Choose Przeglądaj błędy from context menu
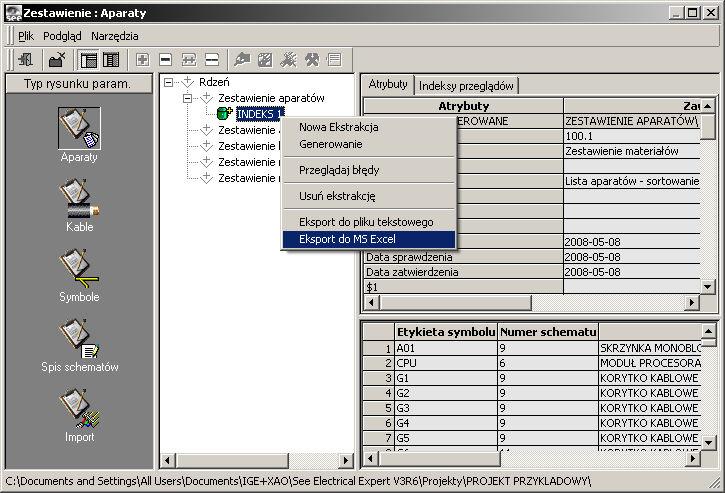Viewport: 725px width, 493px height. click(369, 170)
